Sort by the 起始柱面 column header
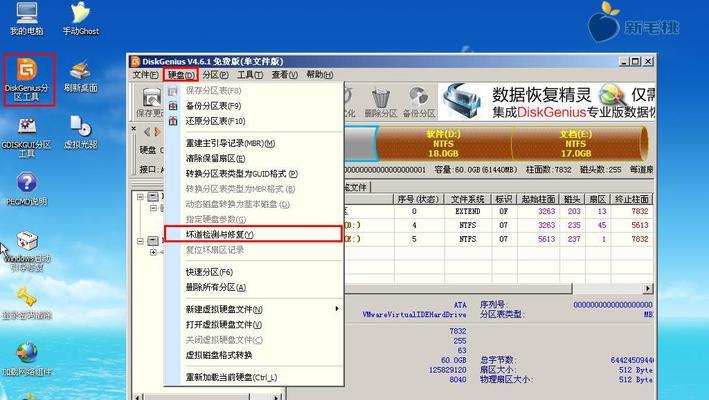709x400 pixels. pos(538,199)
